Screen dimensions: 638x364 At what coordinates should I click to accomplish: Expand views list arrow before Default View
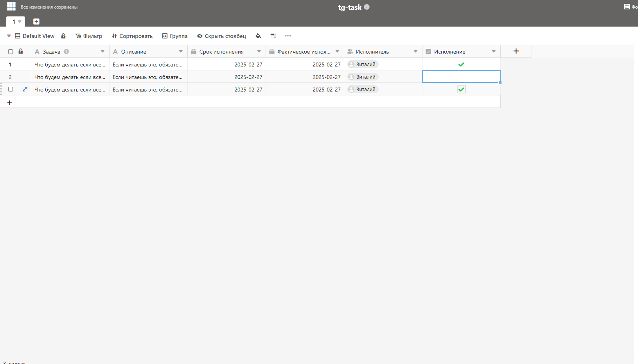click(x=9, y=36)
